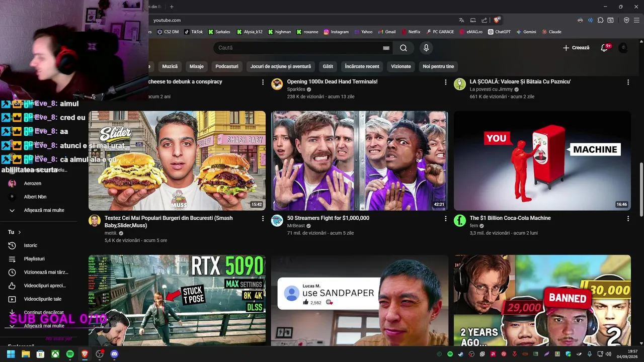Open the on-screen keyboard in the search box
This screenshot has width=644, height=362.
[x=386, y=48]
